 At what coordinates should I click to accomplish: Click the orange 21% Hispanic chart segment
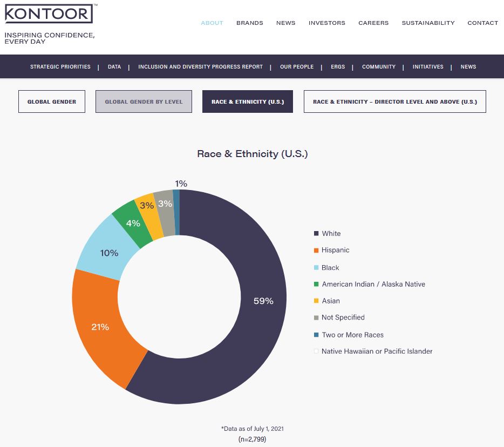[x=100, y=327]
